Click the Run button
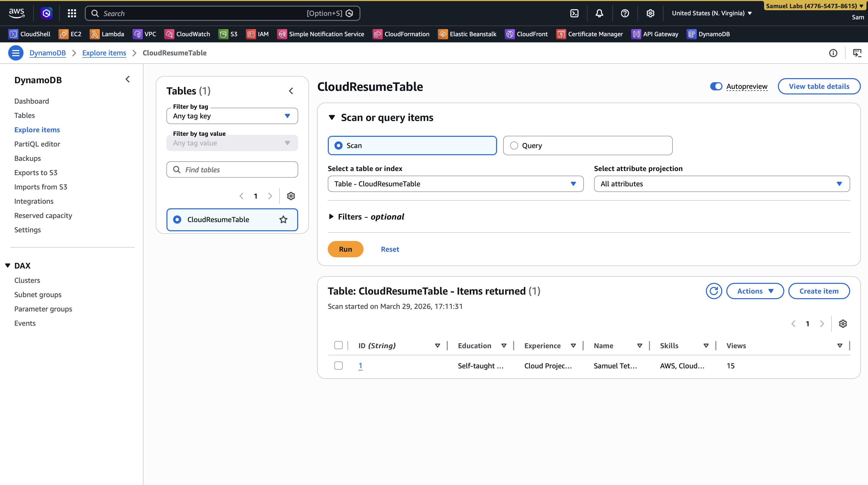The height and width of the screenshot is (485, 868). coord(345,249)
